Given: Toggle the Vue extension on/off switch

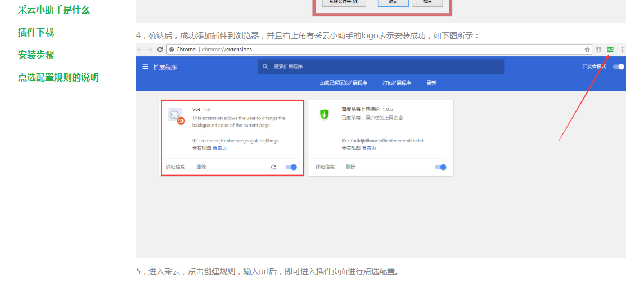Looking at the screenshot, I should (x=291, y=167).
